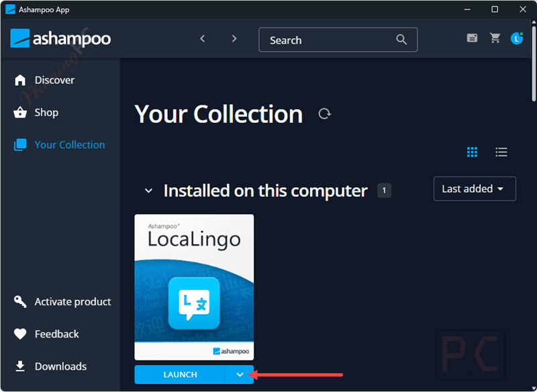Image resolution: width=537 pixels, height=392 pixels.
Task: Refresh Your Collection with the reload icon
Action: 324,113
